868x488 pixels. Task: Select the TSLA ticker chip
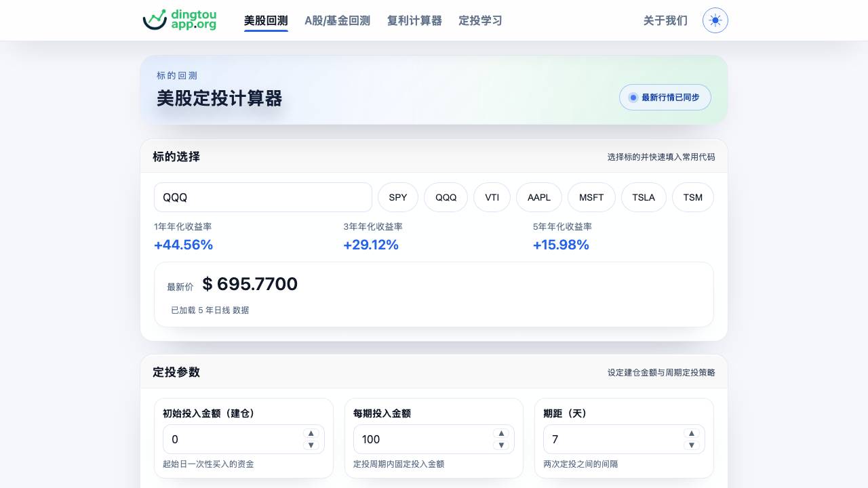coord(644,197)
